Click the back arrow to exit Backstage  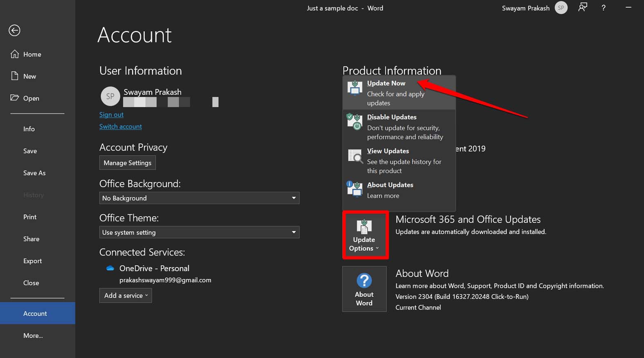(14, 30)
